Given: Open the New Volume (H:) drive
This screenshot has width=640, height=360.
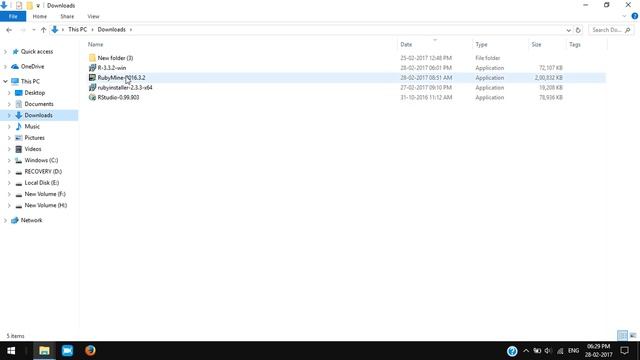Looking at the screenshot, I should (x=46, y=205).
